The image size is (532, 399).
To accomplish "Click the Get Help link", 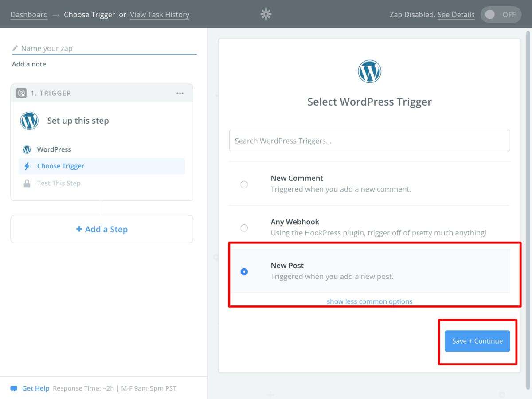I will click(35, 388).
